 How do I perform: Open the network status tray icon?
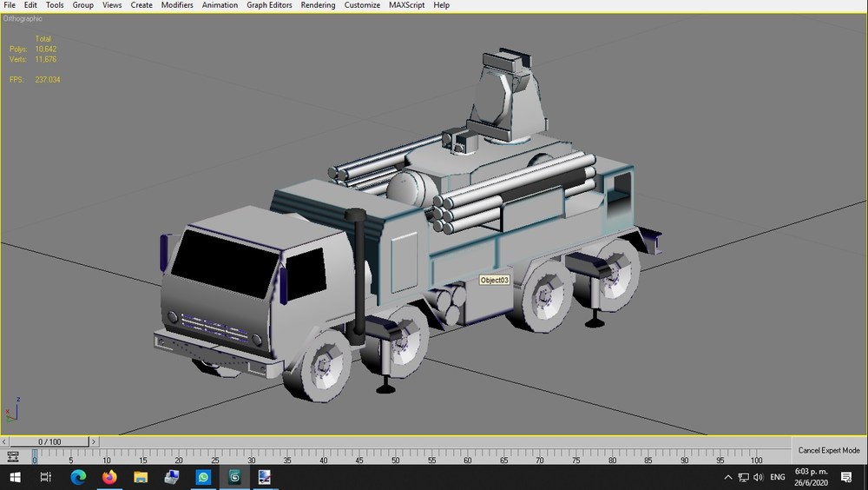pos(744,477)
